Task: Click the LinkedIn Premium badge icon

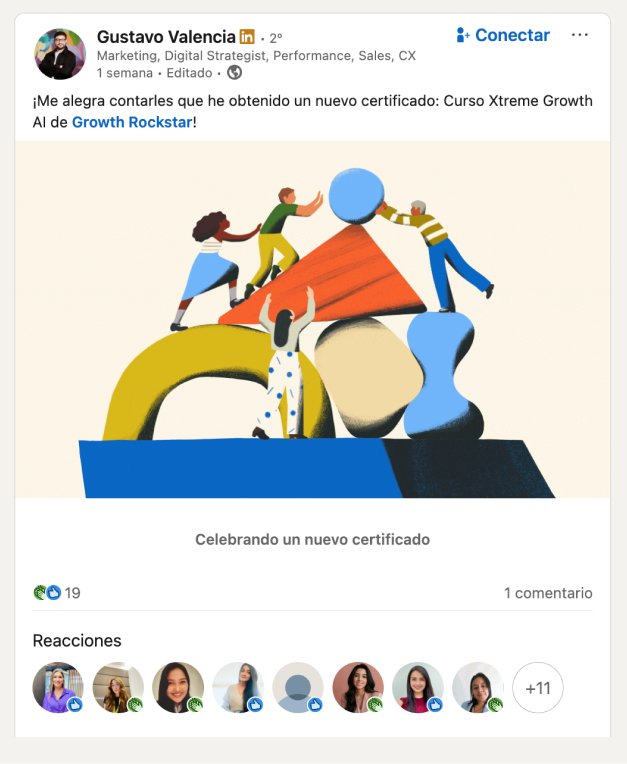Action: (247, 37)
